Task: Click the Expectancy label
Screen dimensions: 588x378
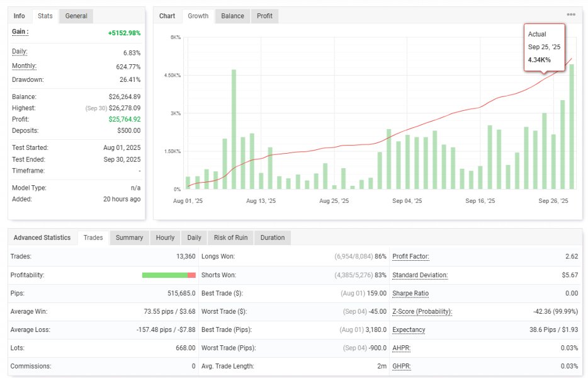Action: point(409,329)
